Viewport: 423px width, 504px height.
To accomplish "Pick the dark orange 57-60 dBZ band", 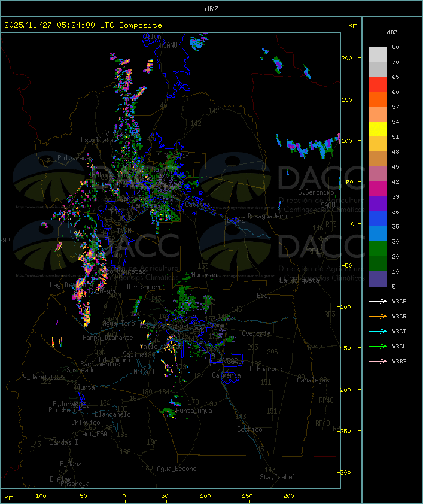I will pos(378,99).
